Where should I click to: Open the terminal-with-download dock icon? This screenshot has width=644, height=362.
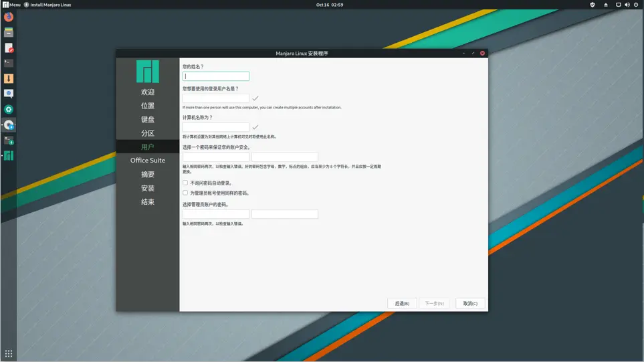[9, 140]
